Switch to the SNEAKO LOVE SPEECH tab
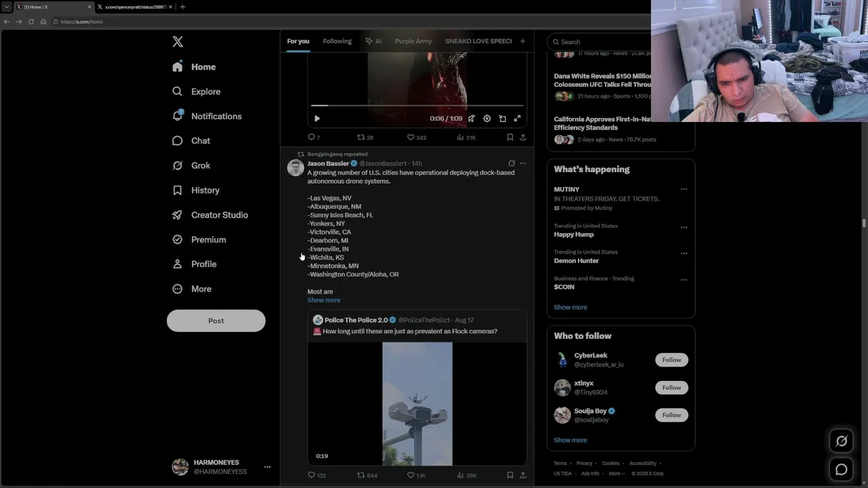Image resolution: width=868 pixels, height=488 pixels. point(478,41)
